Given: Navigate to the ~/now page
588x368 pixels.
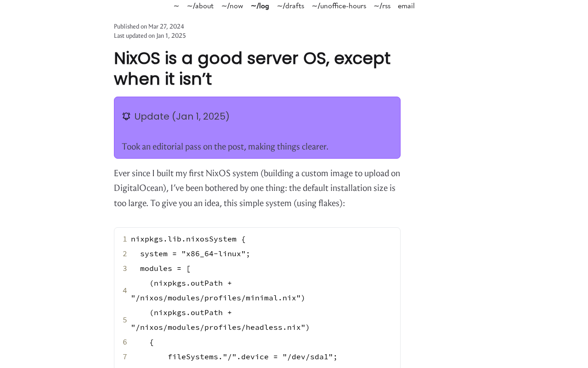Looking at the screenshot, I should pos(232,6).
